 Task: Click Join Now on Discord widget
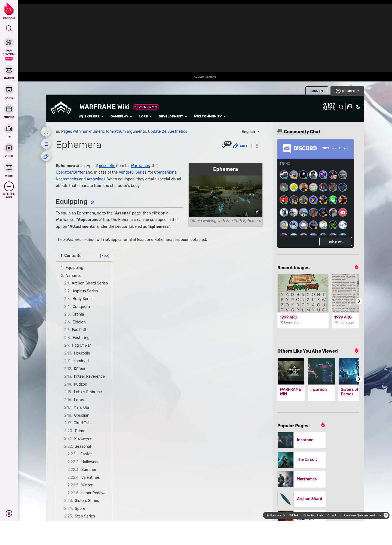[x=335, y=242]
